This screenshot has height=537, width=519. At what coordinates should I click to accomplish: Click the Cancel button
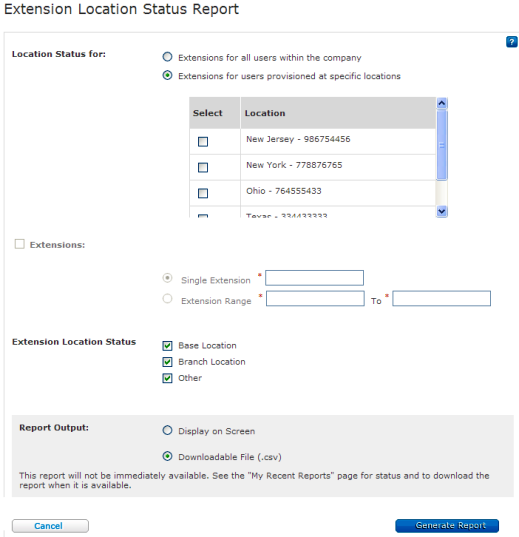pyautogui.click(x=50, y=526)
